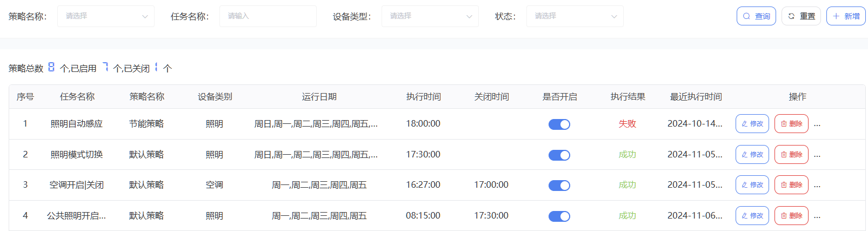Click 修改 in row 4
Viewport: 868px width, 231px height.
coord(752,216)
